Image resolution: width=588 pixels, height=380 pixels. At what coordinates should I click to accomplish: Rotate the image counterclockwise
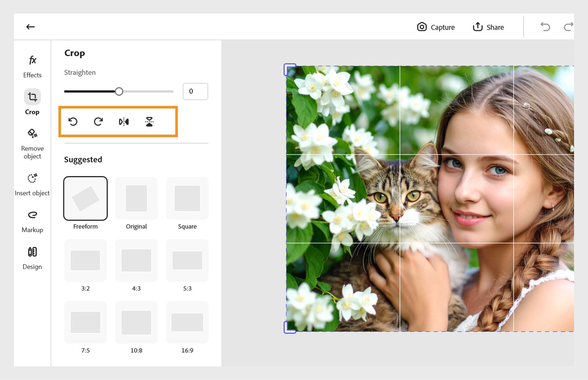(x=73, y=121)
